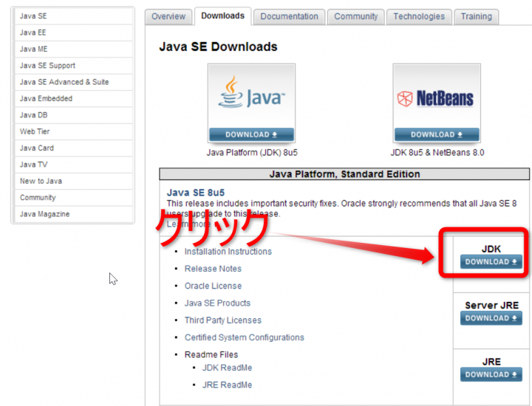
Task: Open the Java SE 8u5 heading link
Action: click(196, 193)
